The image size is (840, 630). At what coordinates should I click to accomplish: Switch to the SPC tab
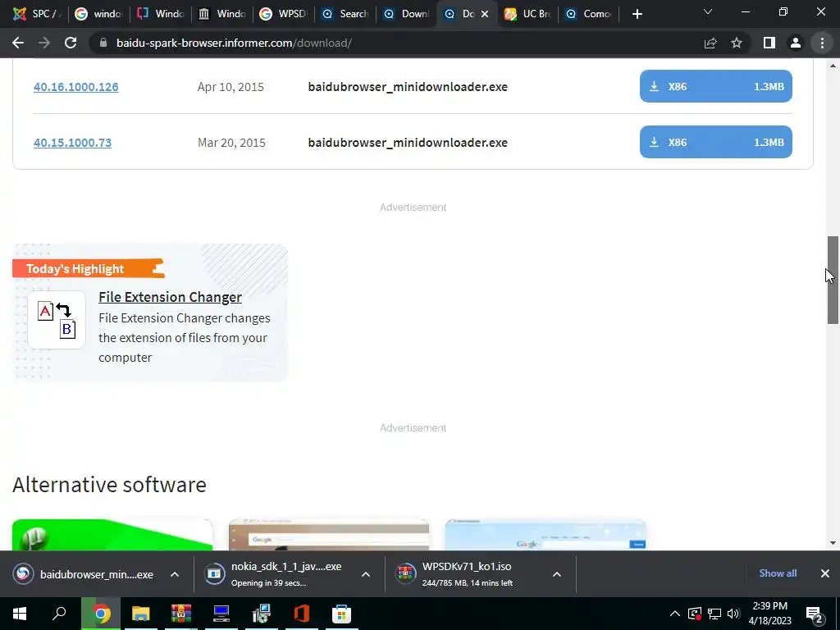(x=36, y=14)
